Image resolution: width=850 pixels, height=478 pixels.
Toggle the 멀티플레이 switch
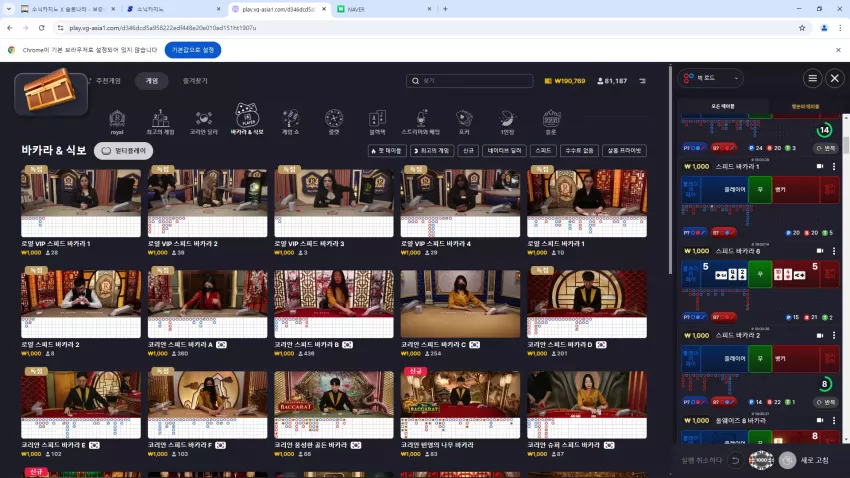click(124, 151)
